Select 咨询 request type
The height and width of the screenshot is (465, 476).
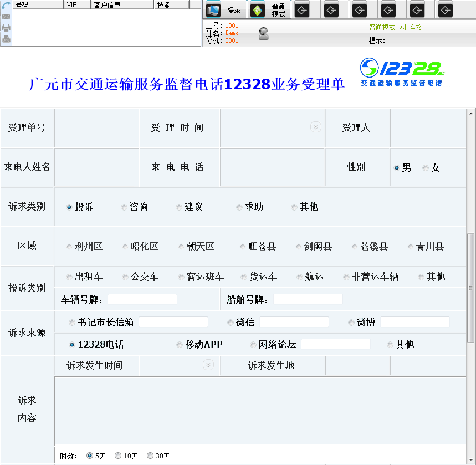pos(124,207)
